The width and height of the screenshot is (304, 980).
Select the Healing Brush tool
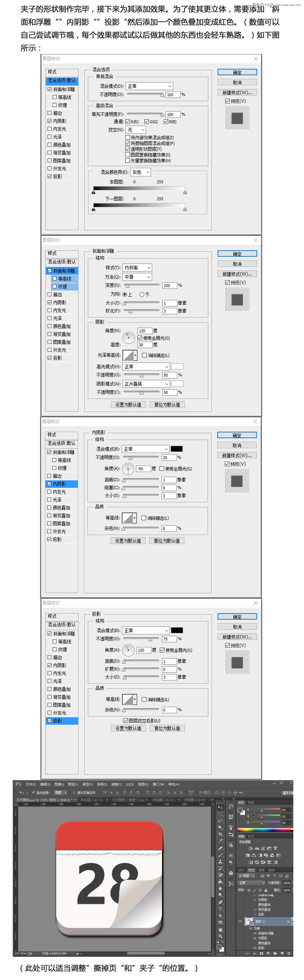tap(220, 848)
